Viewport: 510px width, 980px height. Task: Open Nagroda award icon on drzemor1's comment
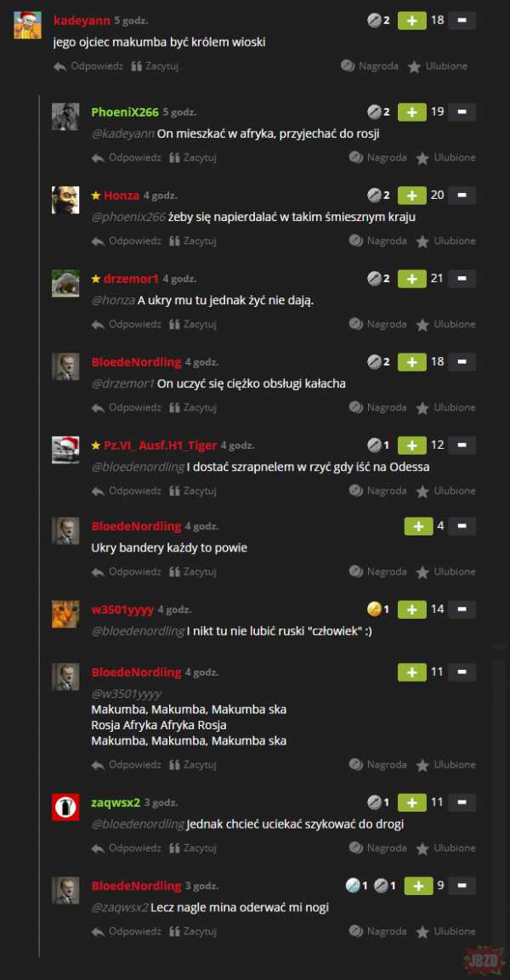(374, 324)
